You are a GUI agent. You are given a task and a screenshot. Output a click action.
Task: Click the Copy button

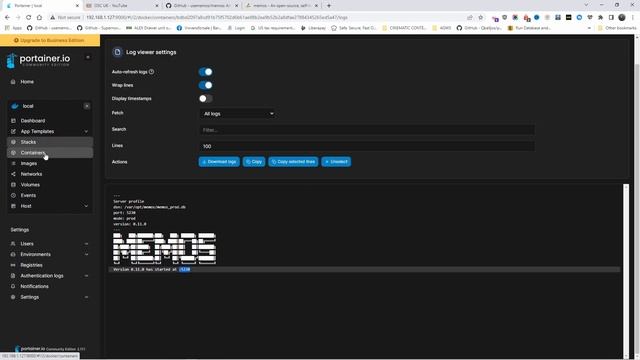tap(254, 162)
